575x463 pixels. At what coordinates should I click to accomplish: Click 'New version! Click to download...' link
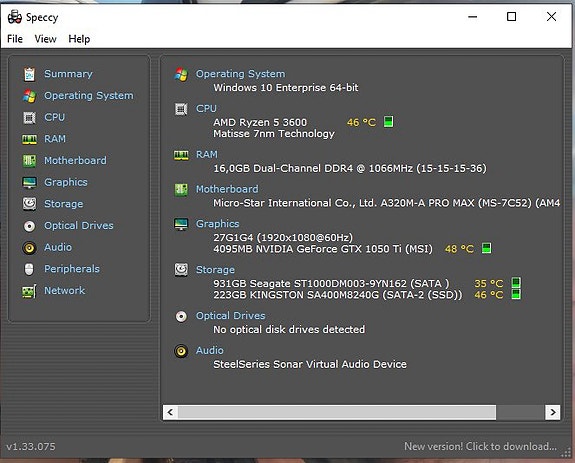480,446
